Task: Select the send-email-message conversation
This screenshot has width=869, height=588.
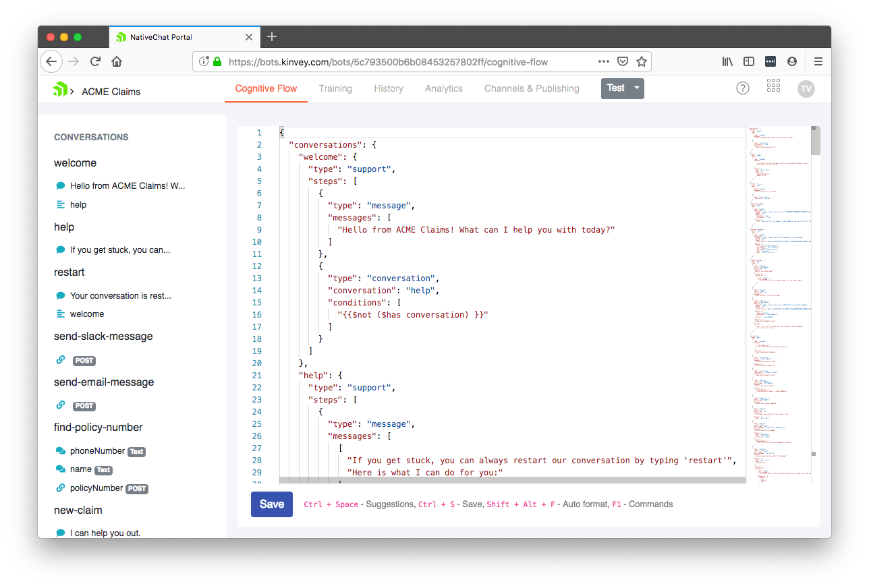Action: click(104, 382)
